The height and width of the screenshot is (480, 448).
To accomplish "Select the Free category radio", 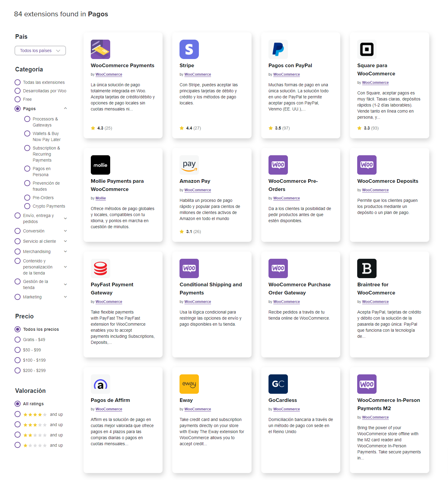I will pos(18,99).
